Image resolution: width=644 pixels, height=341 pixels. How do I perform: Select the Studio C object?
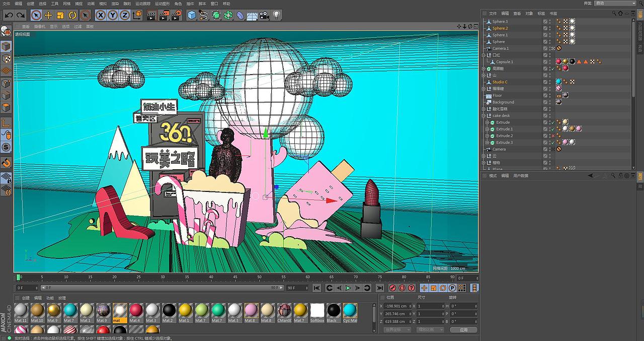pyautogui.click(x=500, y=82)
